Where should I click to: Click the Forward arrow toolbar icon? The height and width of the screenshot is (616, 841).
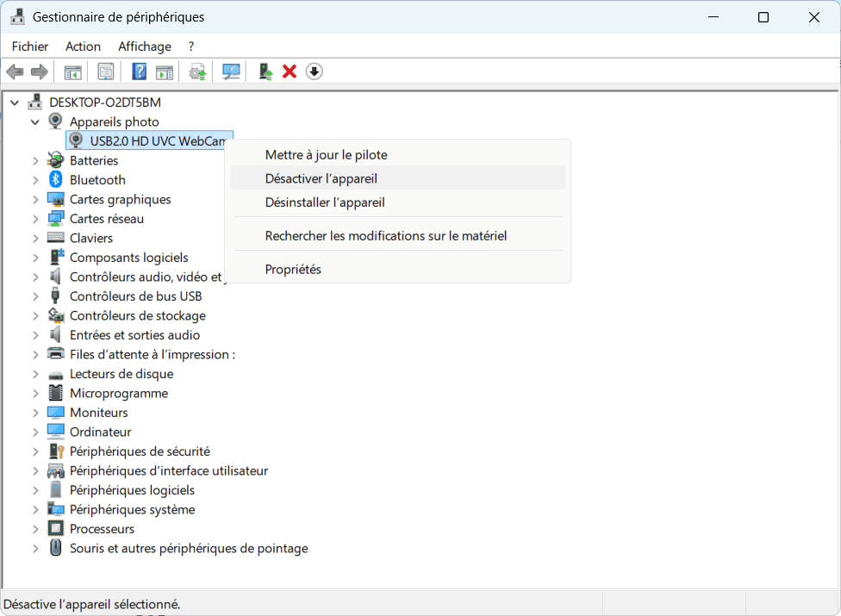39,72
